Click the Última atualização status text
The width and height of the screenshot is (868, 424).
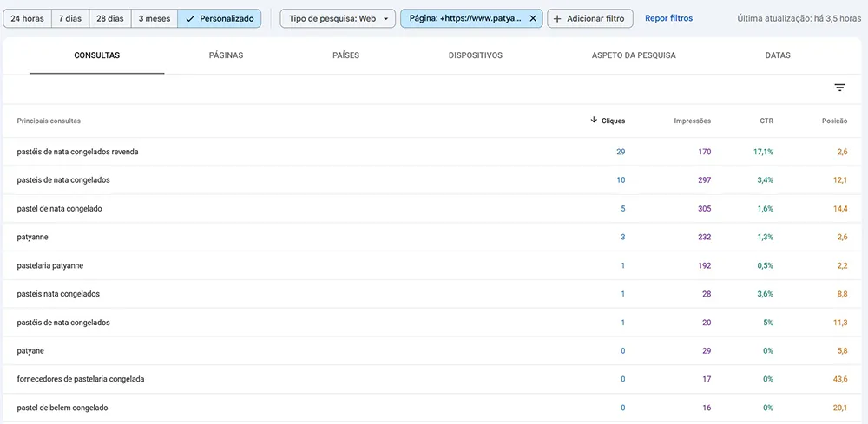[x=799, y=18]
